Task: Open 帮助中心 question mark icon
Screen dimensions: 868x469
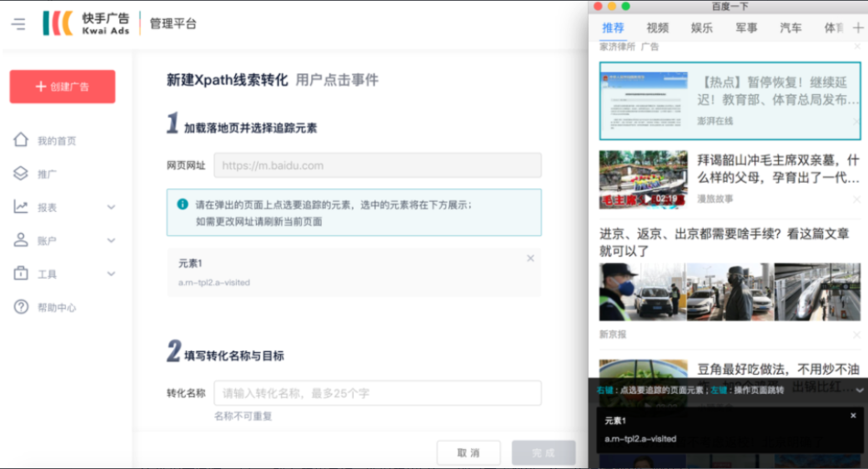Action: coord(21,307)
